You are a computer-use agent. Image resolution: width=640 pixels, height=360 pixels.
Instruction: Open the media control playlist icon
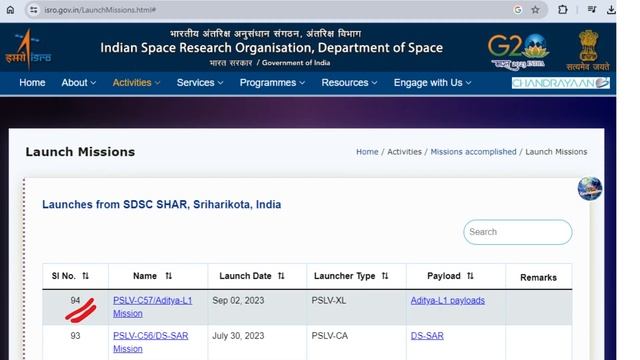(x=591, y=9)
